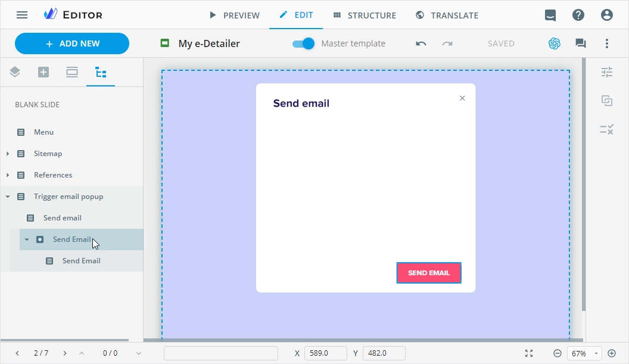This screenshot has height=364, width=629.
Task: Click the redo arrow icon
Action: 447,43
